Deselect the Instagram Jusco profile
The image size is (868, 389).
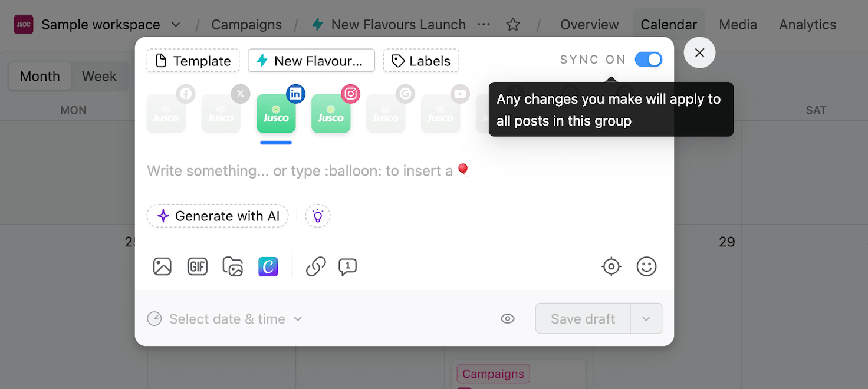click(331, 113)
